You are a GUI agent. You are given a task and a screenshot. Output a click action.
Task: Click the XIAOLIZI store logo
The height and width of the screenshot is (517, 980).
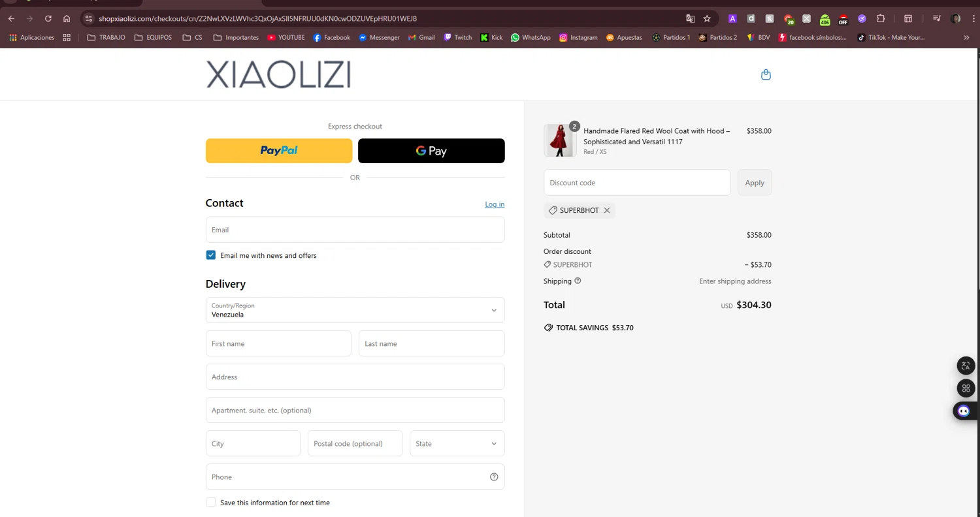278,74
